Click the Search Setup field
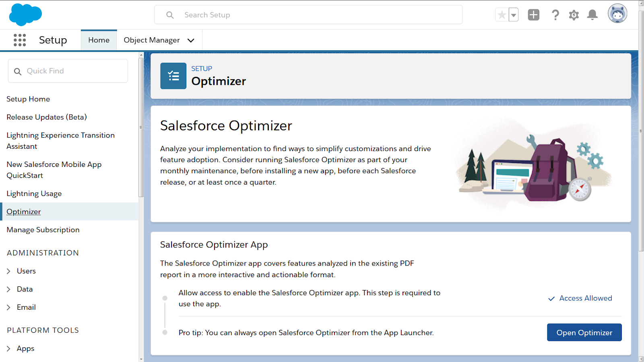Image resolution: width=644 pixels, height=362 pixels. point(308,15)
